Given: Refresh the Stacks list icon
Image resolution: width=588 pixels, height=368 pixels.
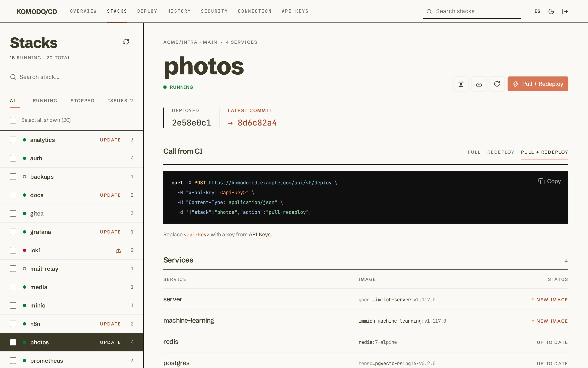Looking at the screenshot, I should click(126, 42).
